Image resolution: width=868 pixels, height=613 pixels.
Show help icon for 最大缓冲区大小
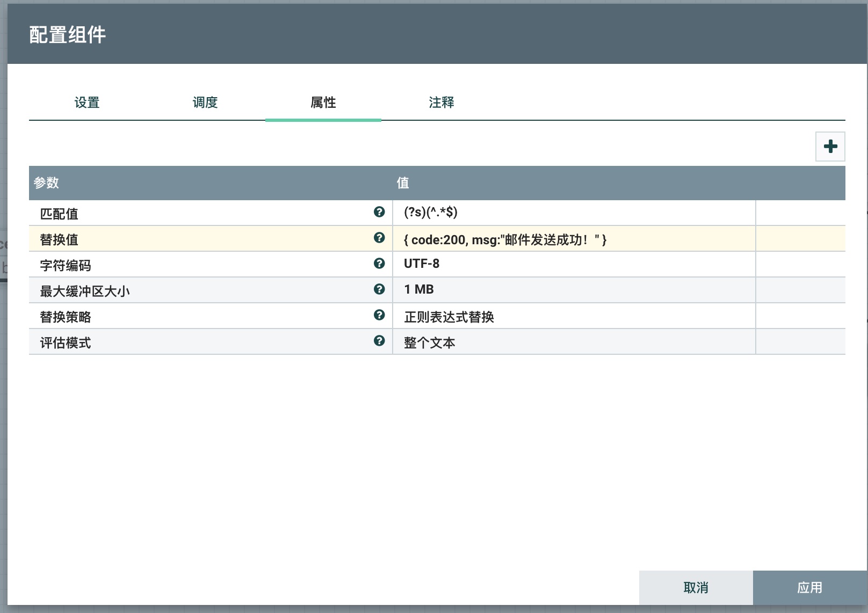[x=379, y=289]
